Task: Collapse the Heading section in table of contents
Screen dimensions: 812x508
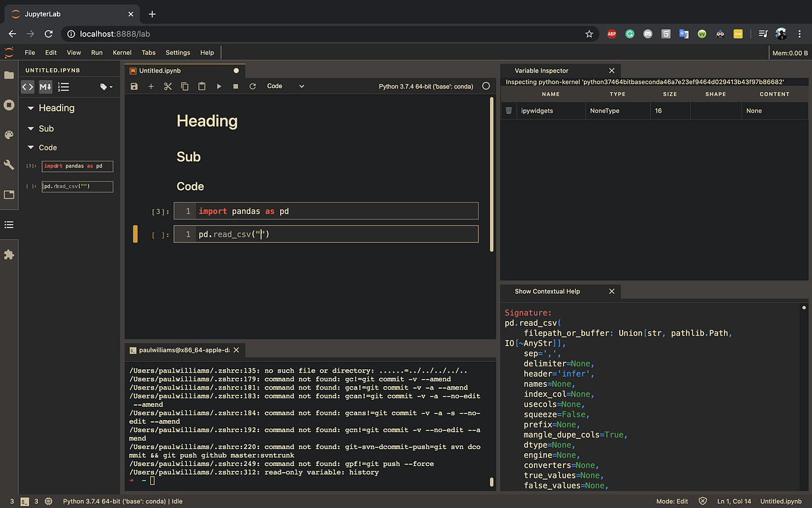Action: tap(30, 108)
